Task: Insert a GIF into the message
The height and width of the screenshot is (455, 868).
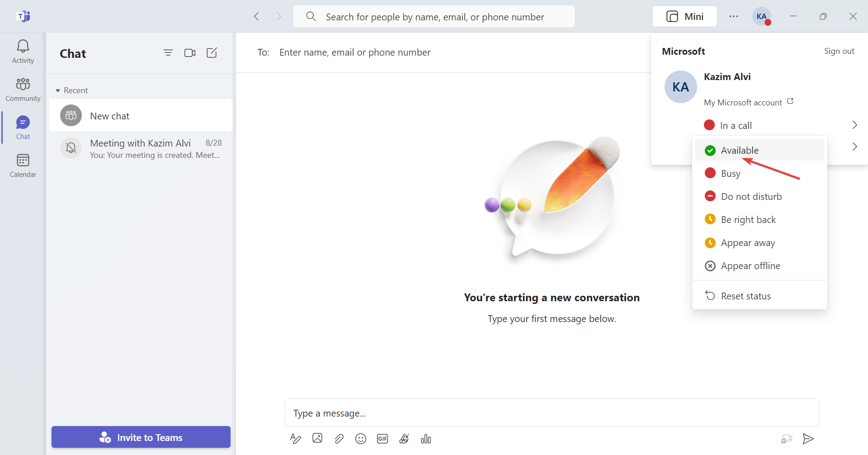Action: (382, 439)
